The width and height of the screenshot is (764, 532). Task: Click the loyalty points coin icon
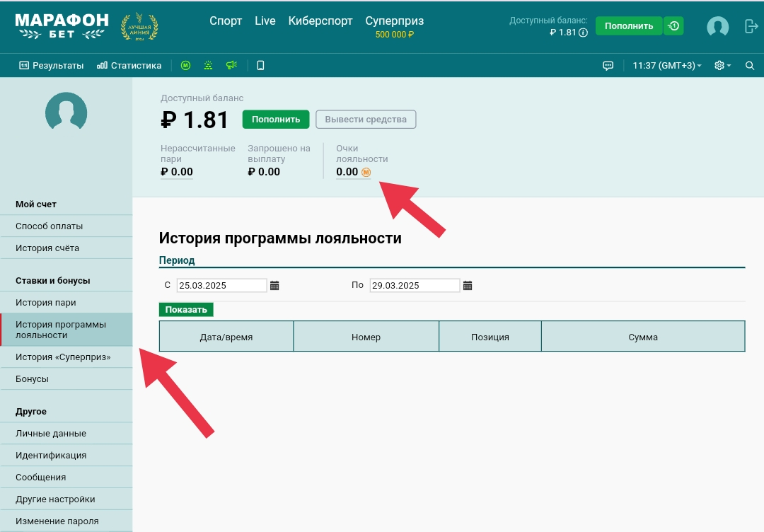click(x=366, y=172)
